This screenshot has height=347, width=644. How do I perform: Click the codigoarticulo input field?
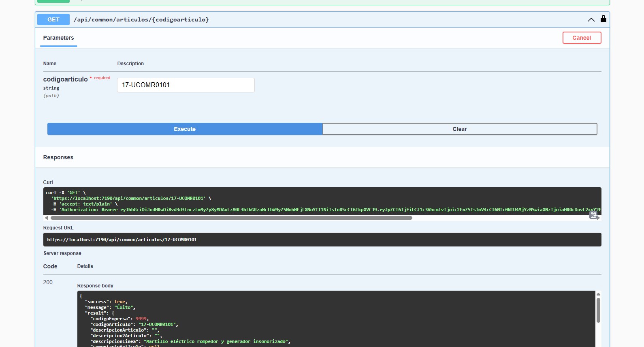point(186,85)
